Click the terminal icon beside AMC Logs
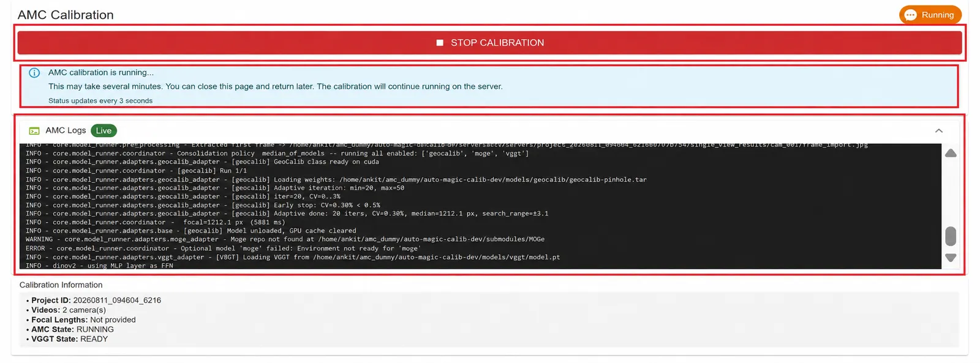 [34, 130]
